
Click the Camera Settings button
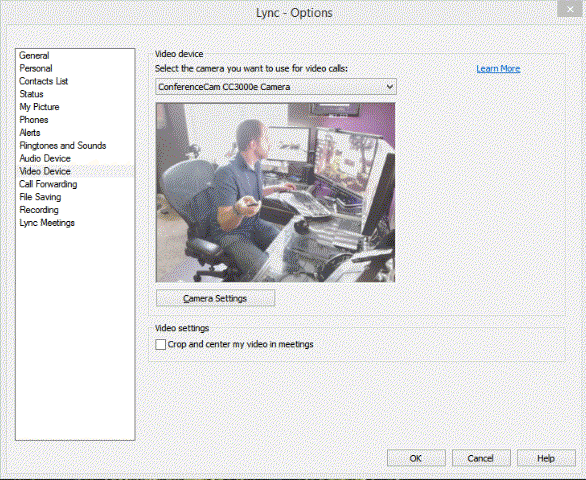click(215, 298)
